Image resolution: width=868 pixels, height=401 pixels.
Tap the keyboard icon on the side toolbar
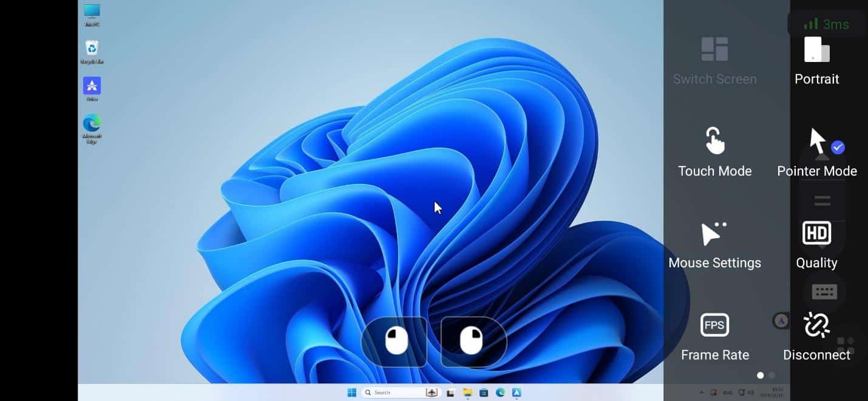[x=824, y=292]
